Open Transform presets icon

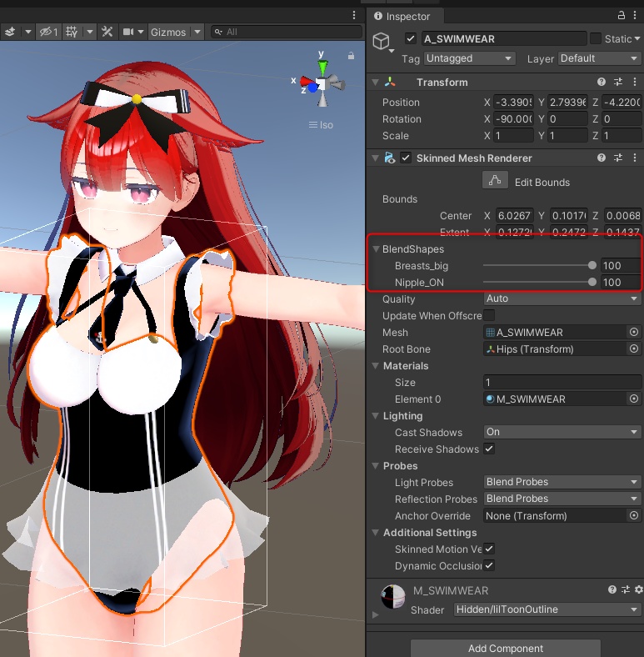(x=618, y=82)
